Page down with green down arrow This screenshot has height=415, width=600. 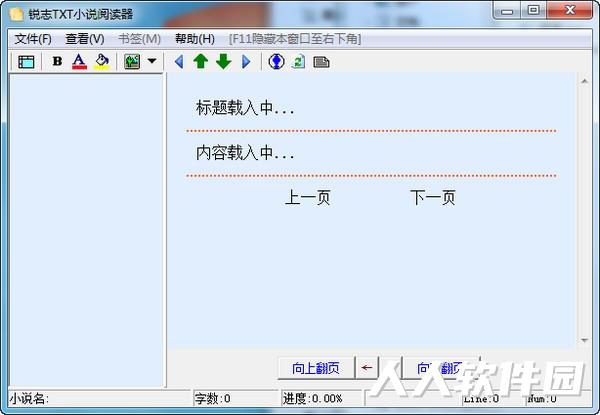(223, 61)
